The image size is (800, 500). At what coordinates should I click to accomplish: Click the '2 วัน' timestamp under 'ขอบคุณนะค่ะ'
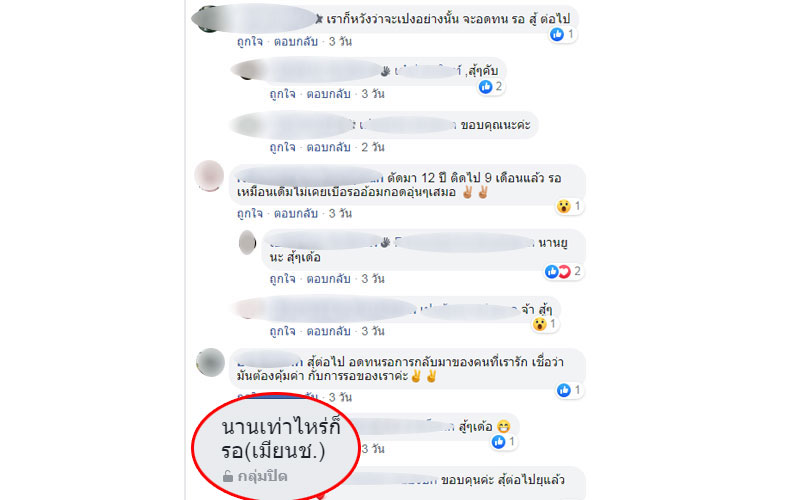coord(373,147)
